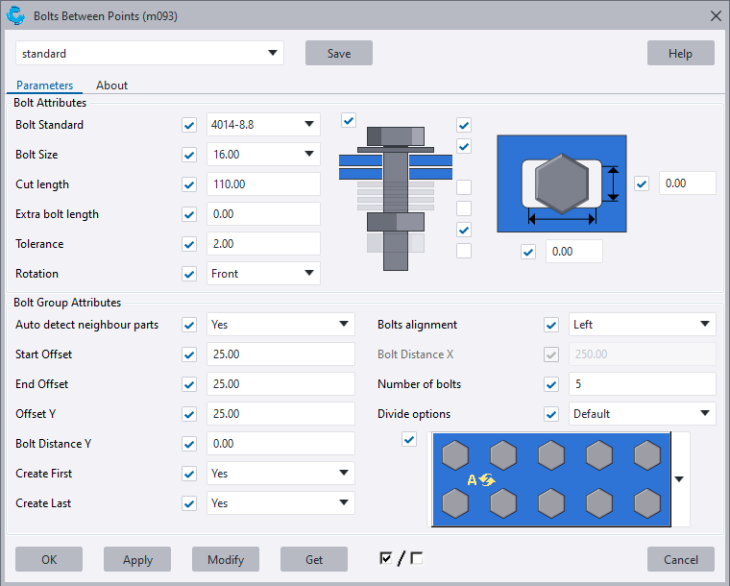Click the Number of bolts input field
Screen dimensions: 730x586
642,384
